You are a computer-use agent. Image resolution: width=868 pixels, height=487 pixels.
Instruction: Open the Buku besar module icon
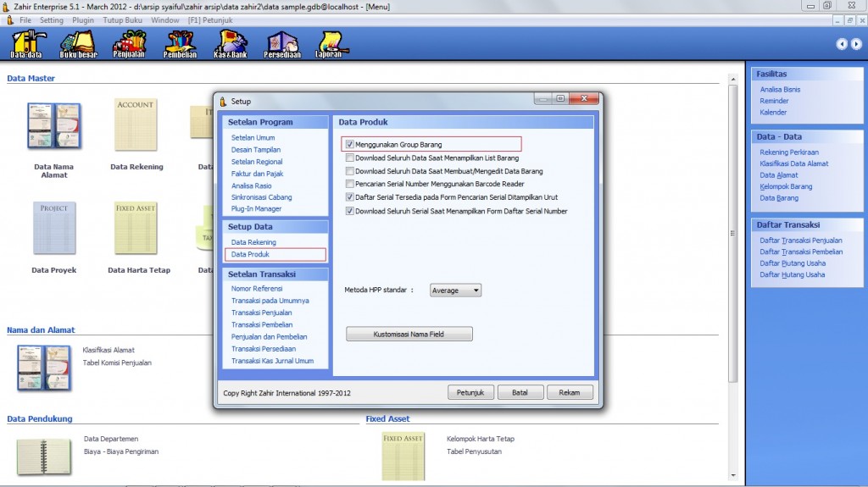coord(78,44)
